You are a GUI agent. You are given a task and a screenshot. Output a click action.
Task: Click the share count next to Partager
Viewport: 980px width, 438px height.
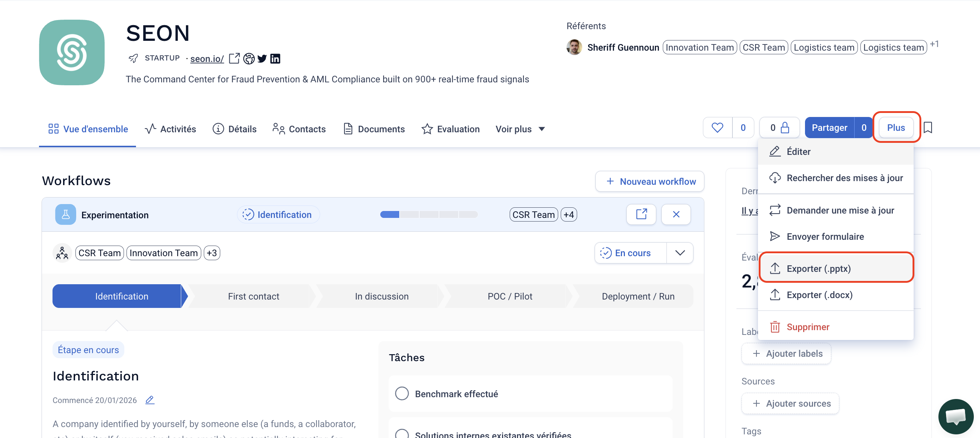[864, 128]
